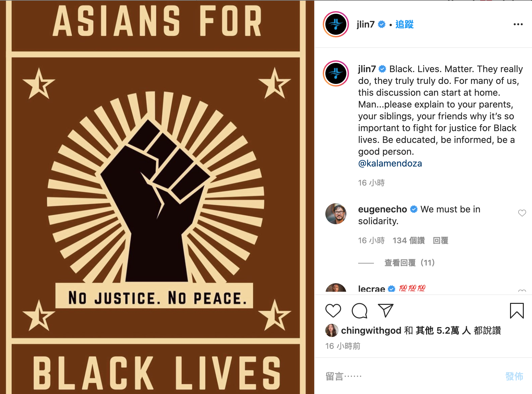View the 134 個讚 likes on comment
Image resolution: width=532 pixels, height=394 pixels.
(x=409, y=241)
